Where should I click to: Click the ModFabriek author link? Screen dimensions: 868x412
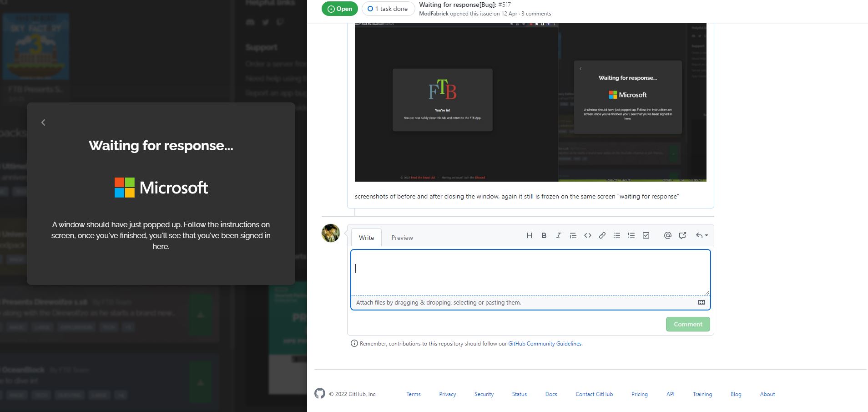tap(434, 14)
